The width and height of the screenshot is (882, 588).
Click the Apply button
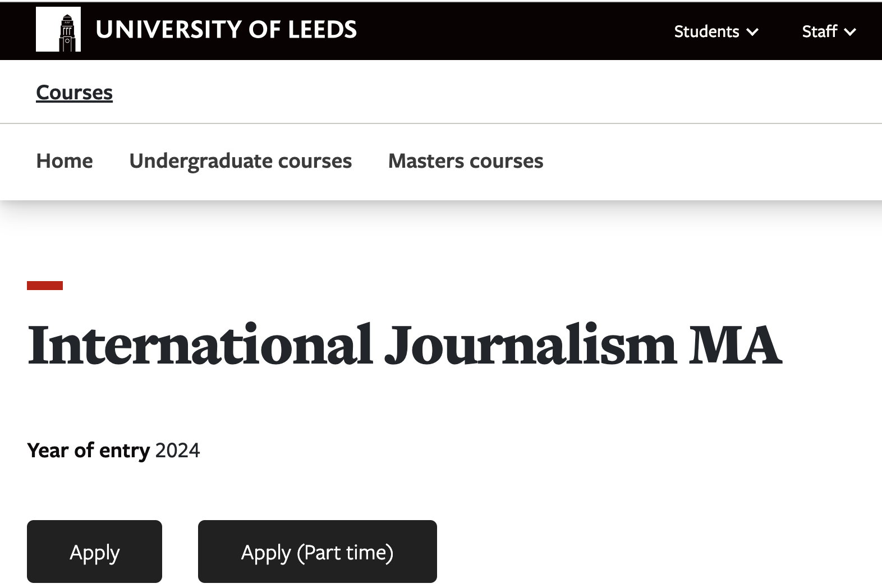(x=94, y=552)
